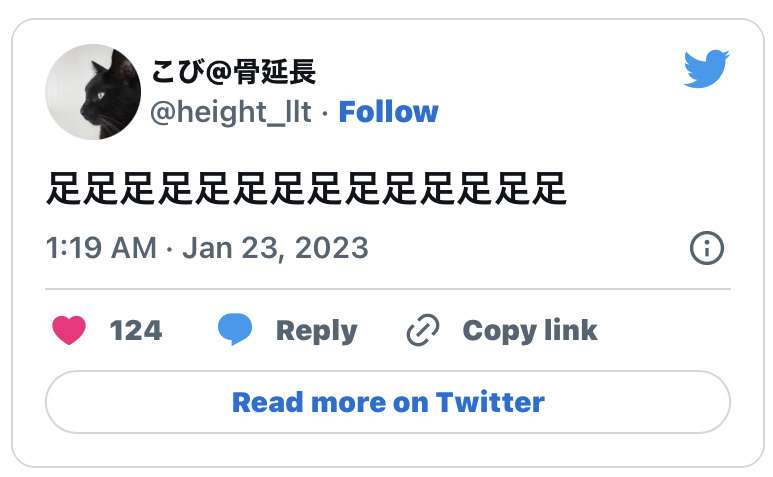Click the display name こび@骨延長
Screen dimensions: 773x477
[233, 73]
